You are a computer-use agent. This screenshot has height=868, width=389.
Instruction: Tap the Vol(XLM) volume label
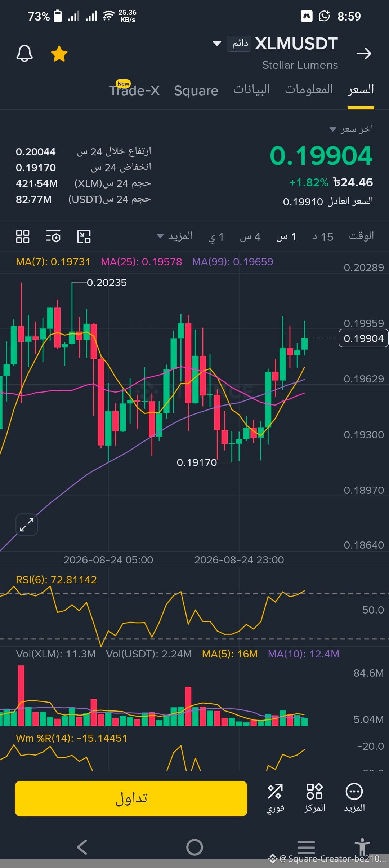pyautogui.click(x=56, y=654)
